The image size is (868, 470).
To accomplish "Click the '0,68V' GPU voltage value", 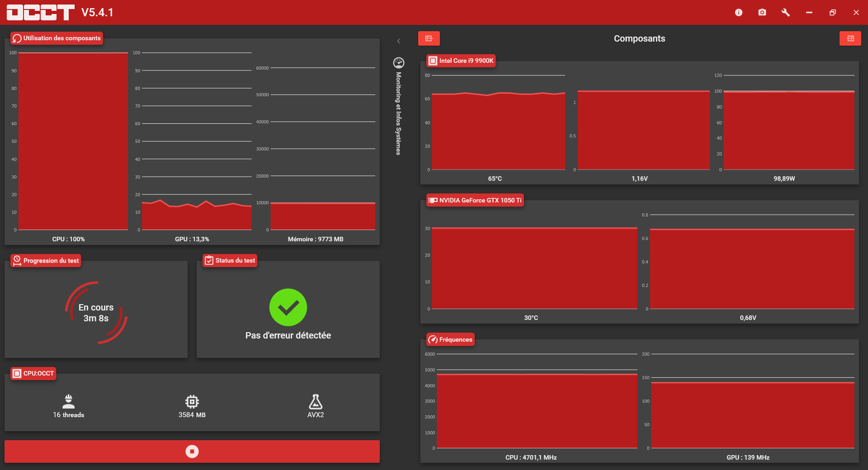I will [748, 318].
